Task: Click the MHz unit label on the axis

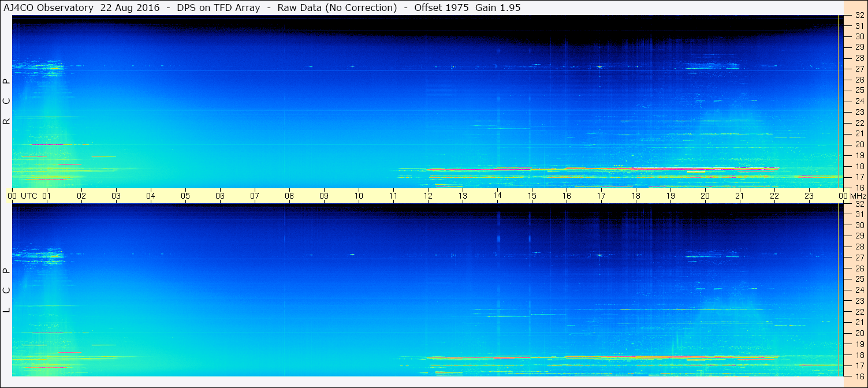Action: point(858,196)
